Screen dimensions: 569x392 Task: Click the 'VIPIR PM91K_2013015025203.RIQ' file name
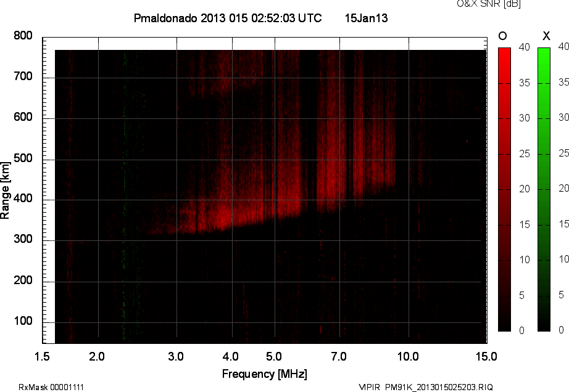(426, 387)
